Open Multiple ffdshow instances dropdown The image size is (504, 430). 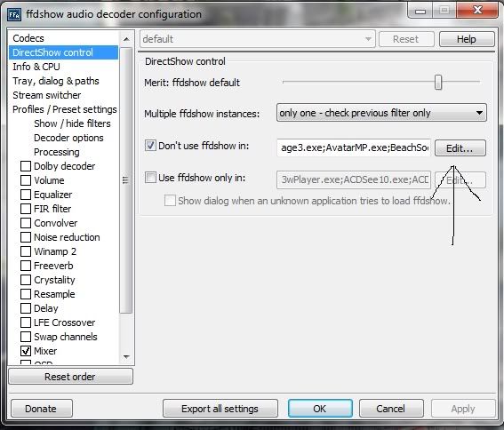[x=381, y=113]
